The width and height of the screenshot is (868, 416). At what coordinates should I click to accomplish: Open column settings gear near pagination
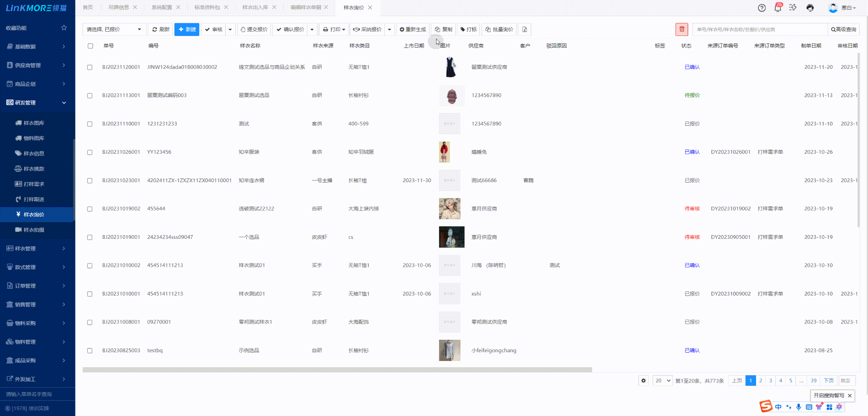pyautogui.click(x=643, y=381)
